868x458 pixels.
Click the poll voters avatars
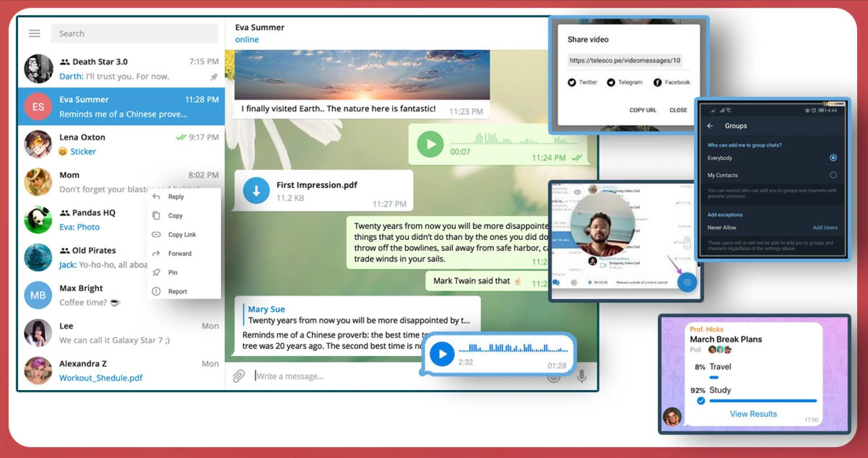click(x=720, y=349)
